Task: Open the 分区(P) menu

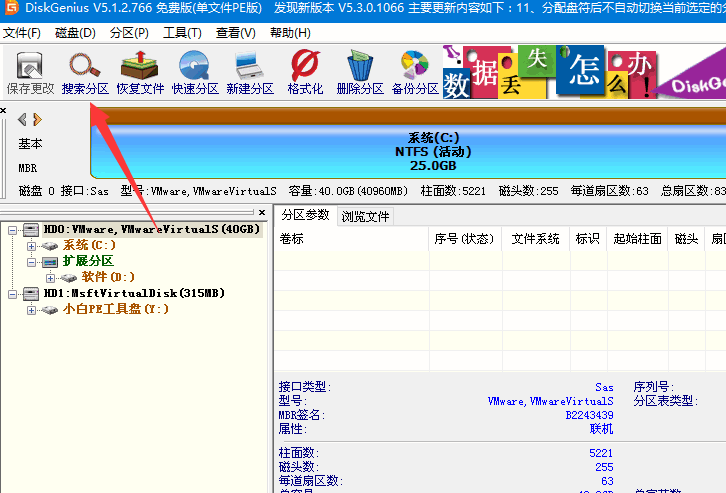Action: pyautogui.click(x=129, y=33)
